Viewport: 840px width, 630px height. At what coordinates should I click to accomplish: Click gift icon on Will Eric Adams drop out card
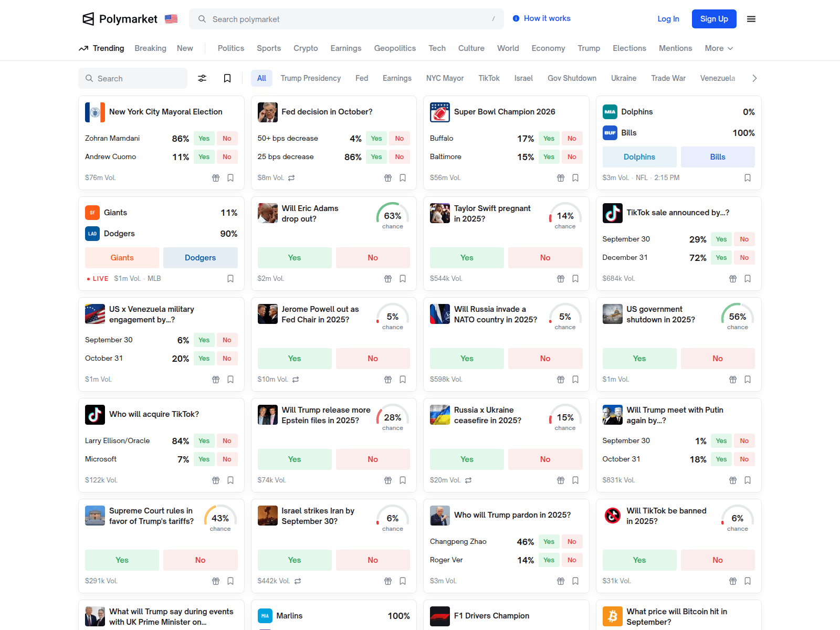(388, 279)
